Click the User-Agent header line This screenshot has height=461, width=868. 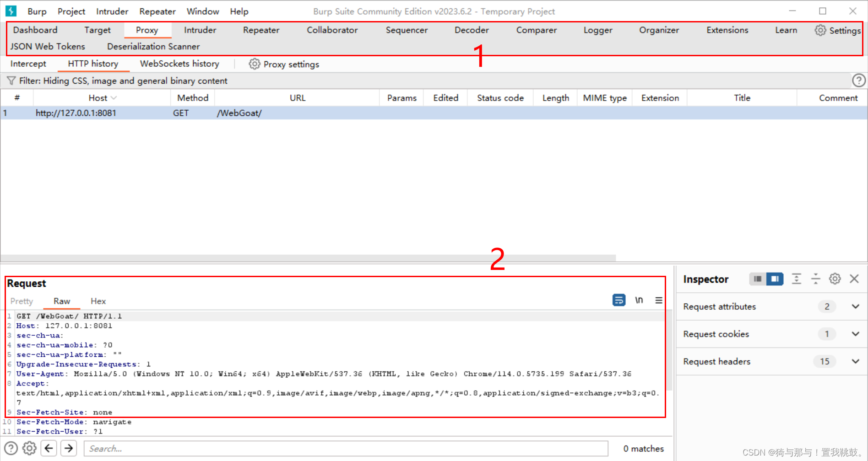tap(324, 374)
